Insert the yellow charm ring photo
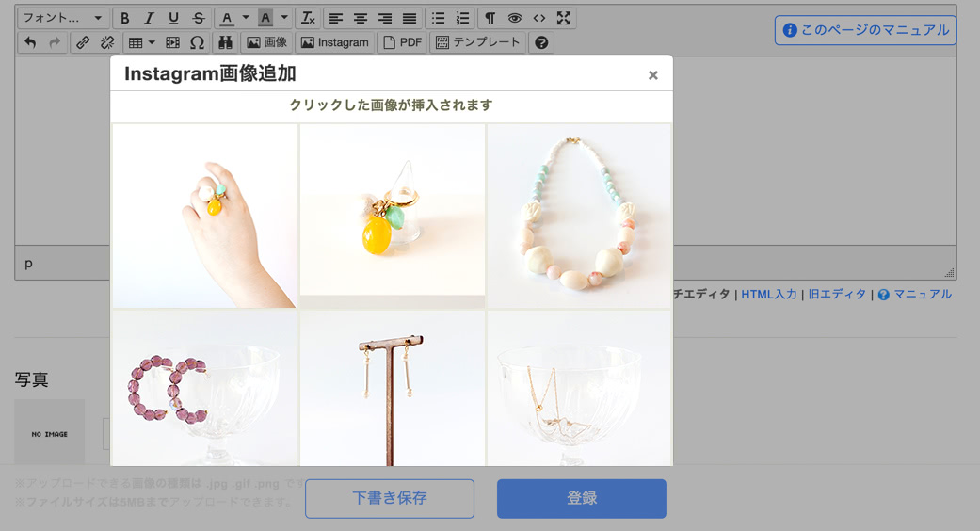This screenshot has width=980, height=531. click(x=393, y=216)
